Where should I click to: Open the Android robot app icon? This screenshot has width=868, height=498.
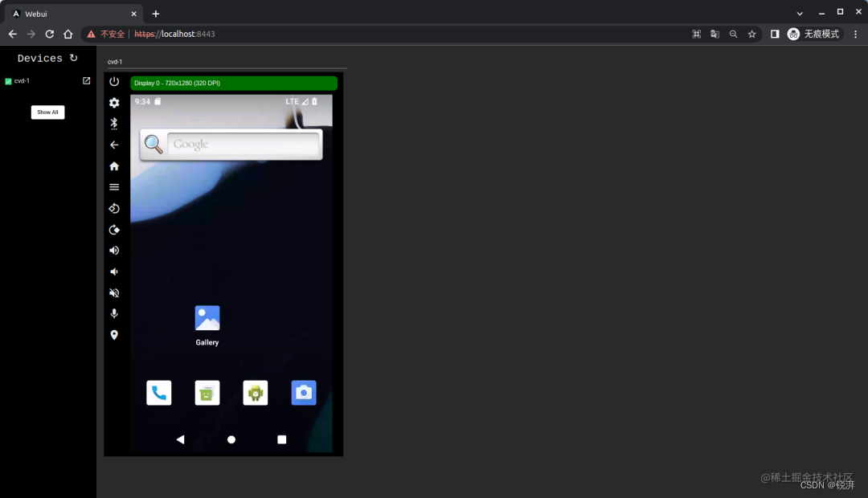(x=256, y=393)
